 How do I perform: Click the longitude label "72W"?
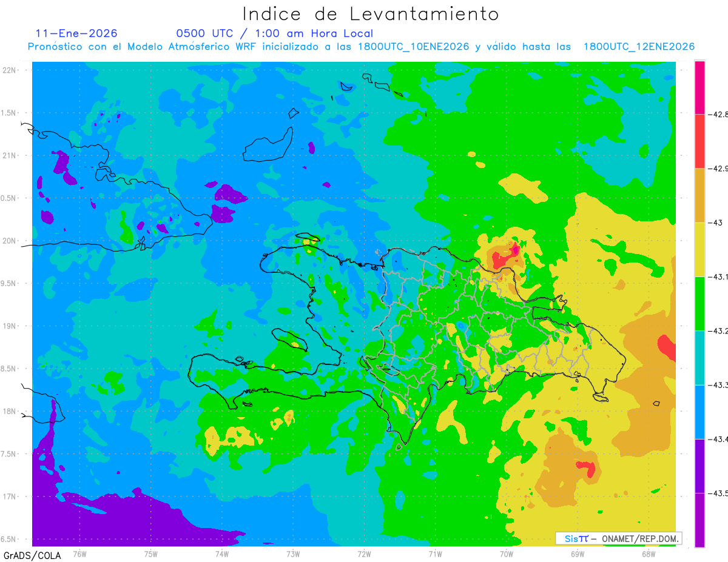click(364, 553)
